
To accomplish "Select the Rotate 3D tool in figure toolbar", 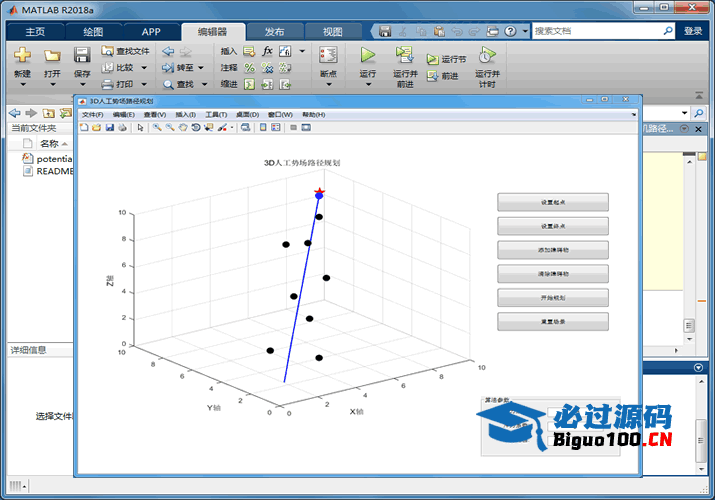I will (195, 128).
